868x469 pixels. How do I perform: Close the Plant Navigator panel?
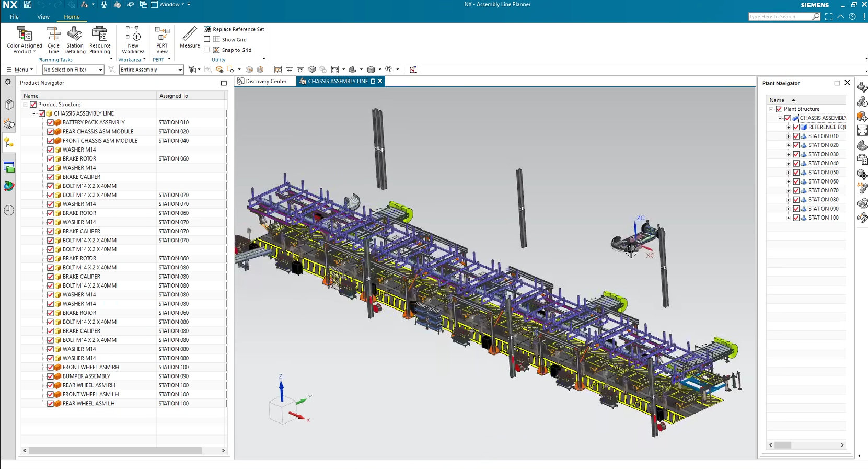coord(847,83)
